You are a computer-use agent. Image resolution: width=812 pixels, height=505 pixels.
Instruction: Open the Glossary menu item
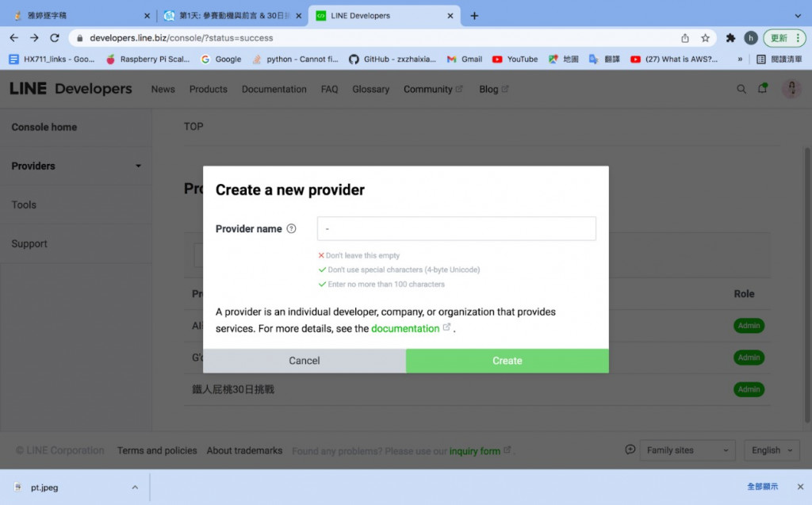[x=371, y=89]
